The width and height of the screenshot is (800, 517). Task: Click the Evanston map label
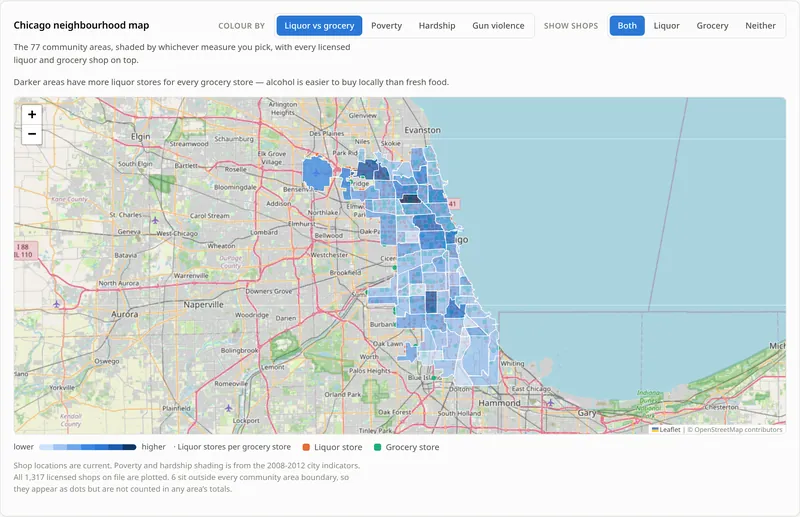[422, 130]
